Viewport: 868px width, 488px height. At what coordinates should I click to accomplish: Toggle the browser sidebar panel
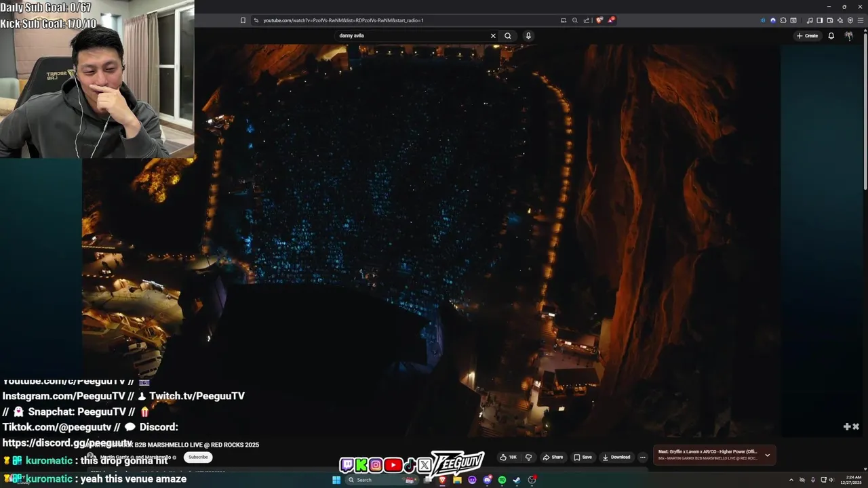pos(820,20)
